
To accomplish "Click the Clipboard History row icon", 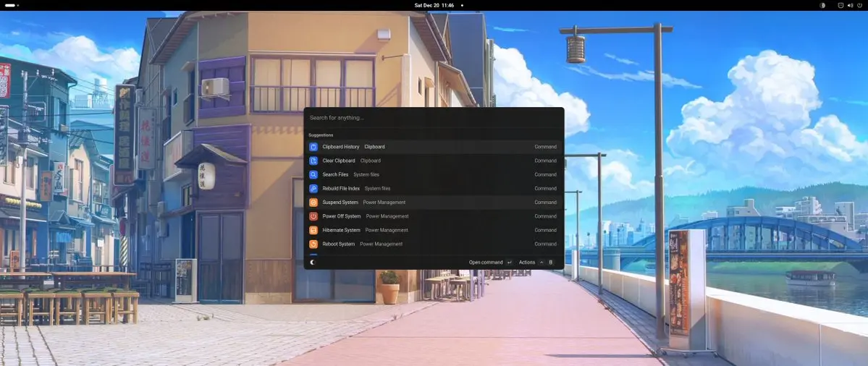I will point(313,147).
